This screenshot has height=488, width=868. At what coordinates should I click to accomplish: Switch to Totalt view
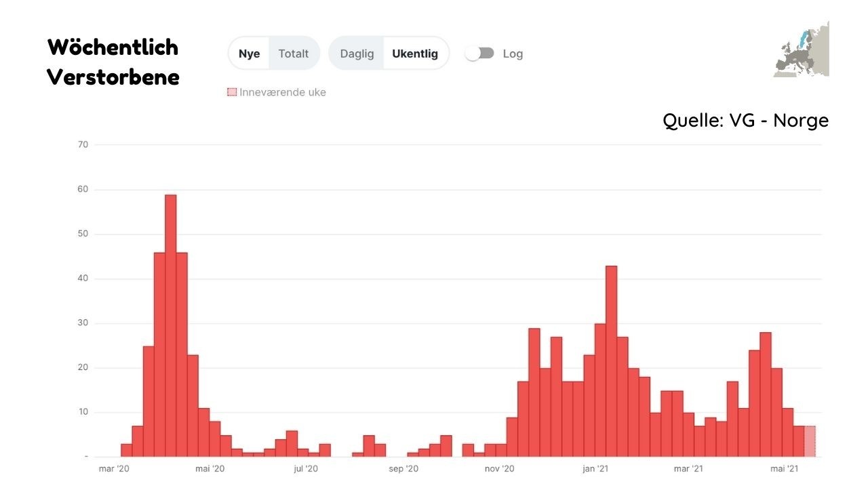pyautogui.click(x=294, y=54)
